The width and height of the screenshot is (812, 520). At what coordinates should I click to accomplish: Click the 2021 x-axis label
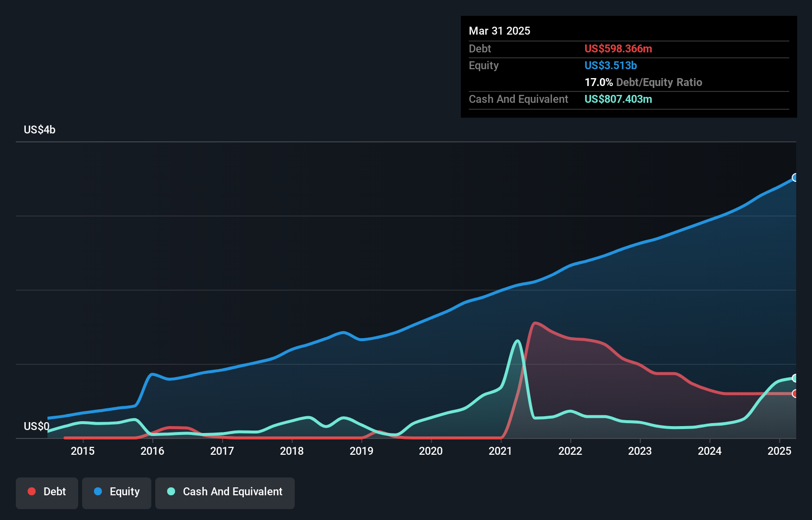pyautogui.click(x=500, y=451)
